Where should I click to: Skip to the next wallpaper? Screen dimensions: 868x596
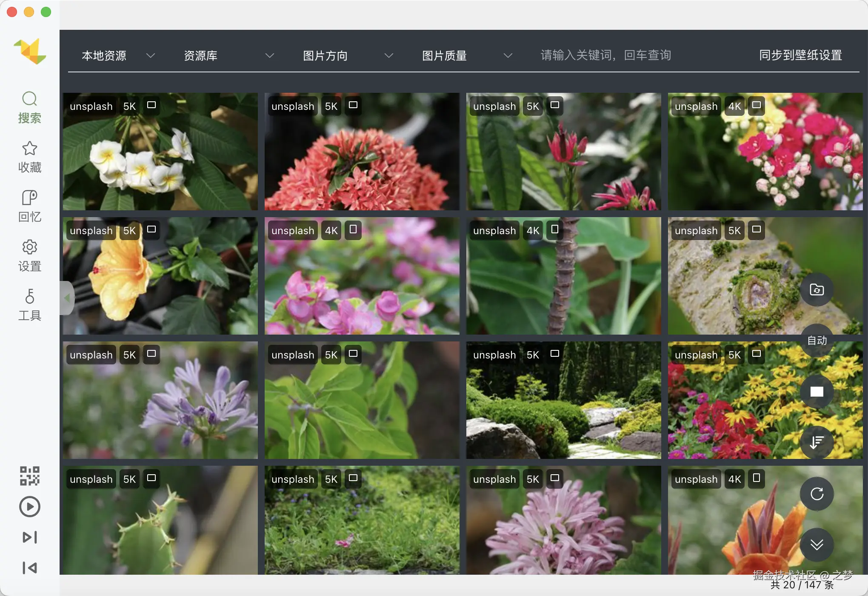click(x=29, y=537)
